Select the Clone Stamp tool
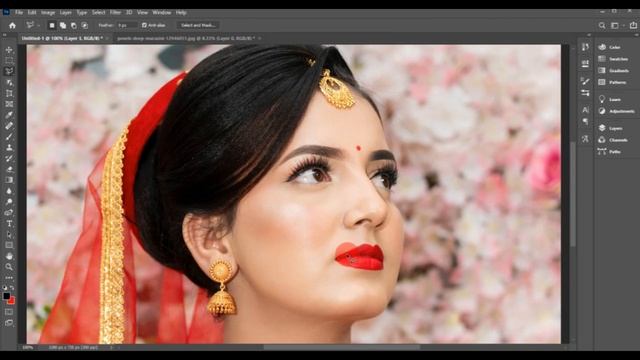Image resolution: width=640 pixels, height=360 pixels. click(9, 147)
